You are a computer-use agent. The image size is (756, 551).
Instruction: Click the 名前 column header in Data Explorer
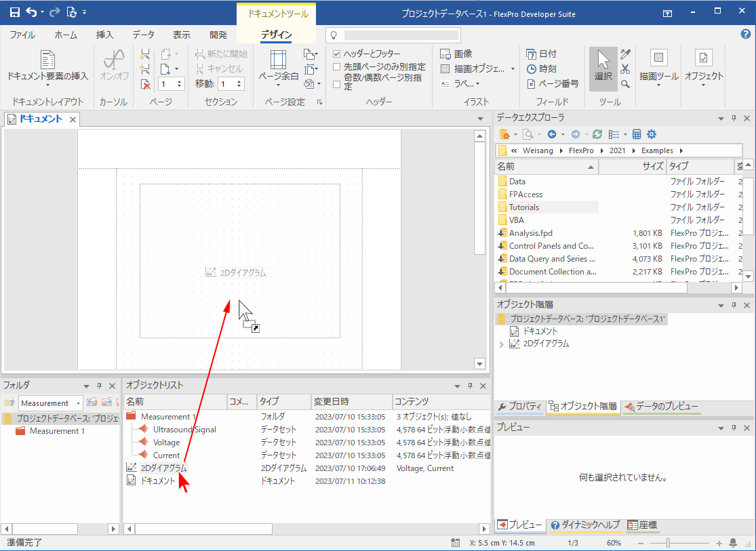(x=546, y=166)
